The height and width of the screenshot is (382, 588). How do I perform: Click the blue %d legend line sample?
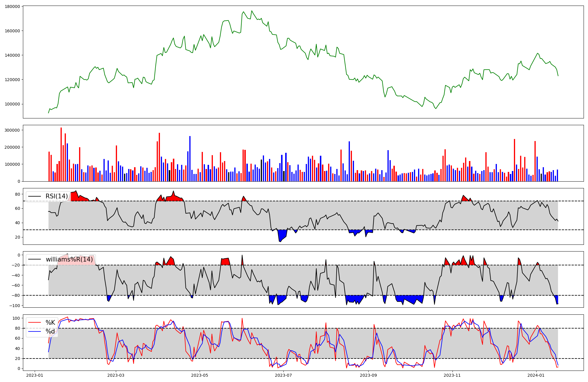pos(34,331)
